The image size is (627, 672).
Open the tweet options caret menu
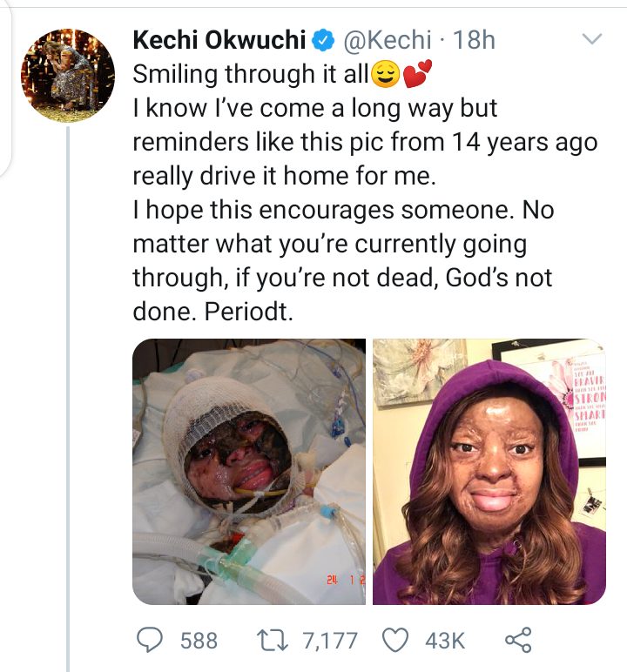(x=591, y=40)
